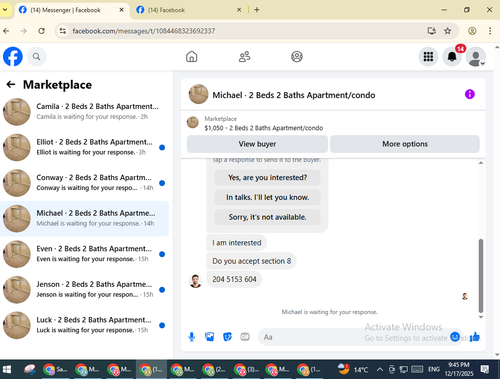Open conversation information purple icon

pyautogui.click(x=470, y=94)
